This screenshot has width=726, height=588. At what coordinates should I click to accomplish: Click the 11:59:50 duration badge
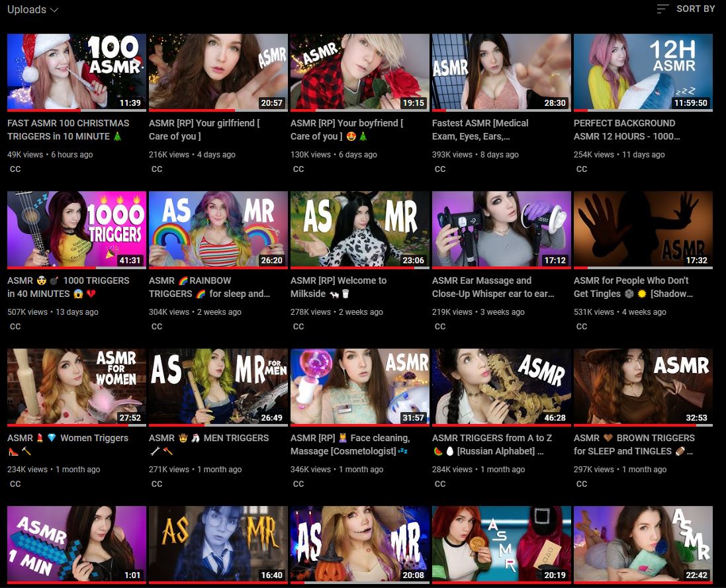coord(690,103)
